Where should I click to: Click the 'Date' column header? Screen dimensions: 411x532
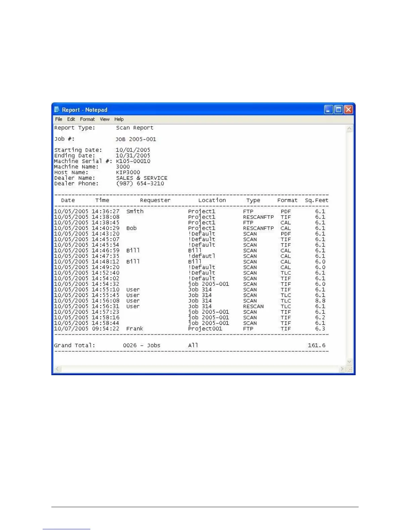68,201
